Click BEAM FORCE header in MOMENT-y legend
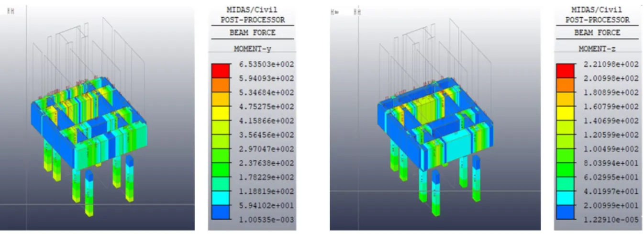The height and width of the screenshot is (234, 644). 253,33
